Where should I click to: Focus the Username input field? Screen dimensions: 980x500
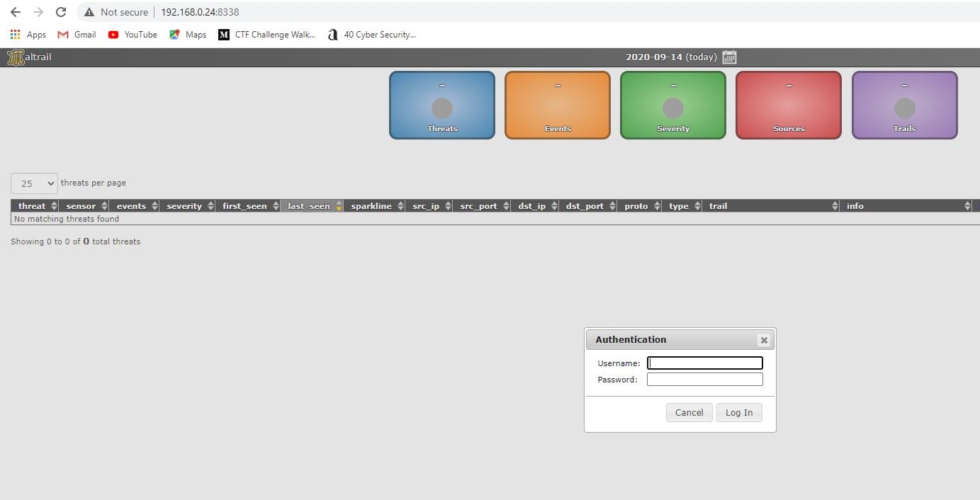click(x=705, y=363)
